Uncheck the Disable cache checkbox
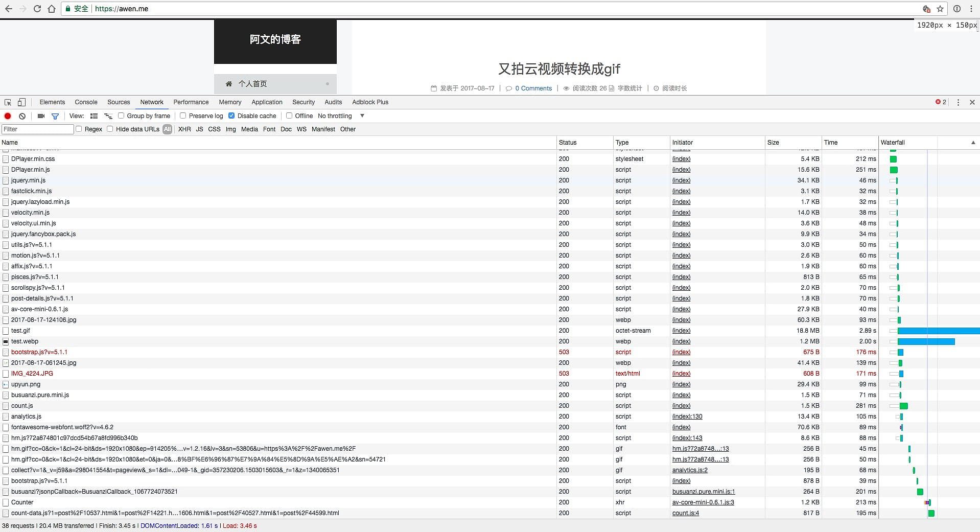This screenshot has height=532, width=980. click(x=231, y=115)
